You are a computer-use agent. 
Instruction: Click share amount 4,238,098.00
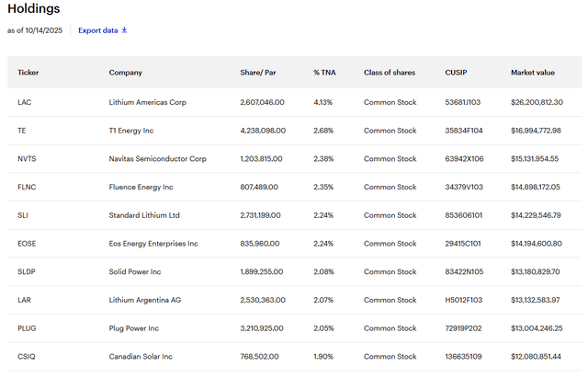tap(263, 131)
